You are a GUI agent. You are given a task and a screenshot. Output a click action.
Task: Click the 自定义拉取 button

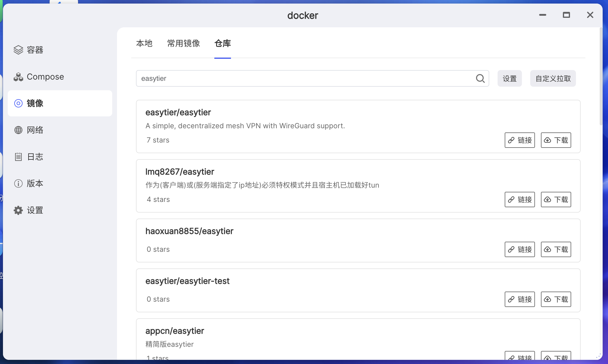point(553,78)
